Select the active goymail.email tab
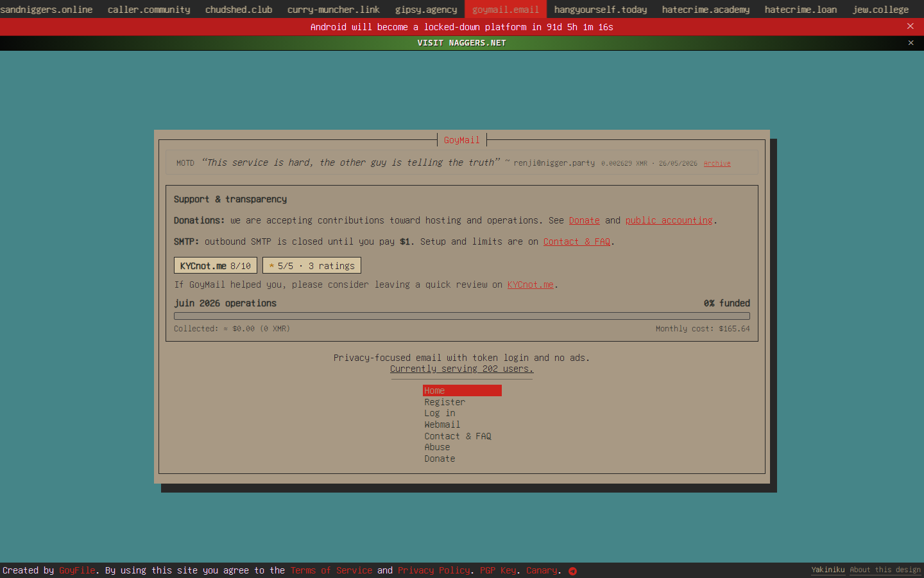The width and height of the screenshot is (924, 578). click(506, 9)
